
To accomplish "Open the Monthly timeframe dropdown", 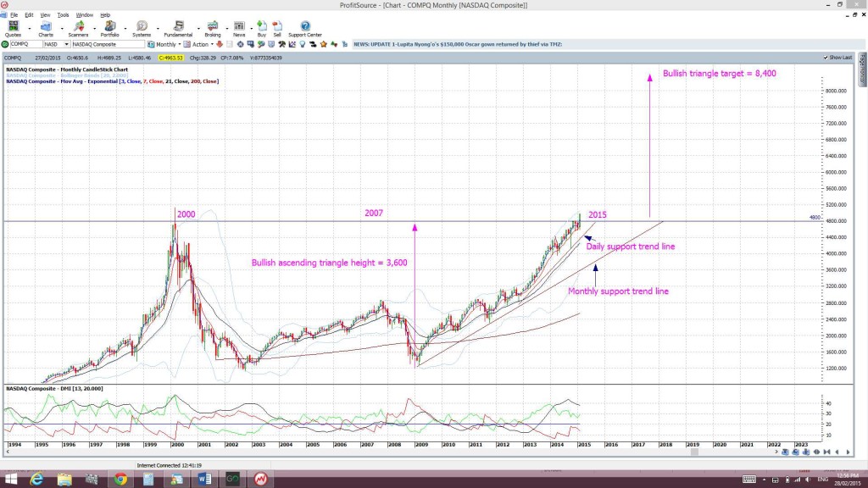I will [180, 44].
